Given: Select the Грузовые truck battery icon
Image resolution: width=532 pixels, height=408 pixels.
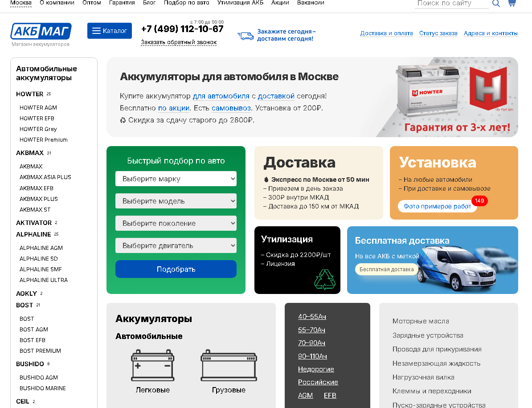Looking at the screenshot, I should [x=229, y=365].
